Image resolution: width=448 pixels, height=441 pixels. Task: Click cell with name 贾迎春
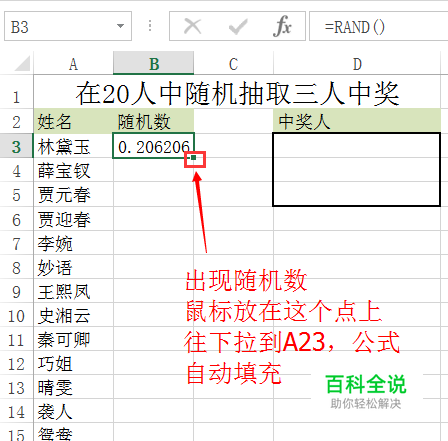73,219
